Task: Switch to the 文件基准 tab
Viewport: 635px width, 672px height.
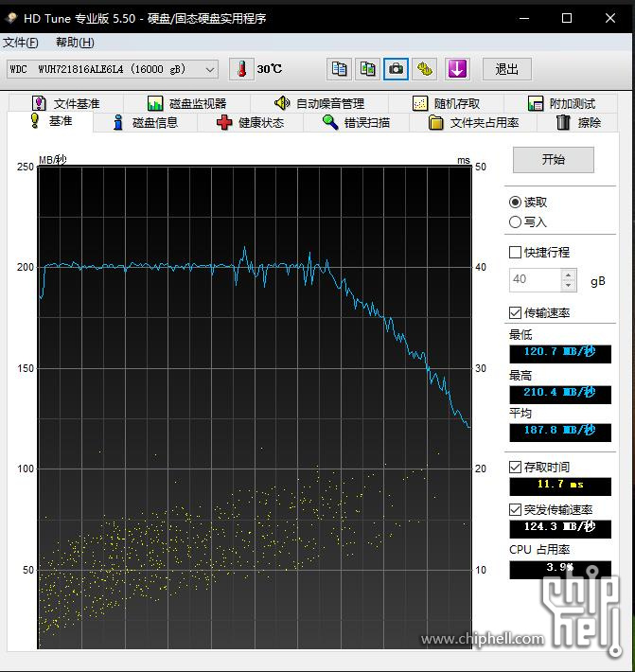Action: point(66,103)
